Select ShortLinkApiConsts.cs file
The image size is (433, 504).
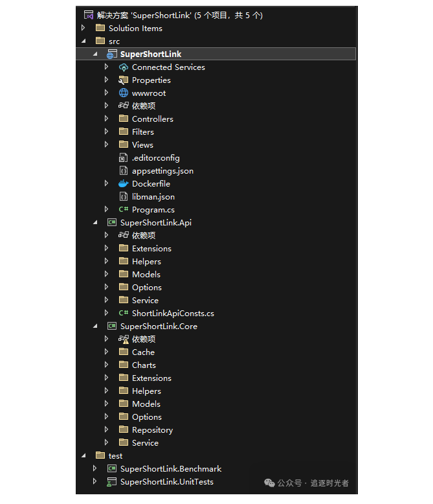172,314
